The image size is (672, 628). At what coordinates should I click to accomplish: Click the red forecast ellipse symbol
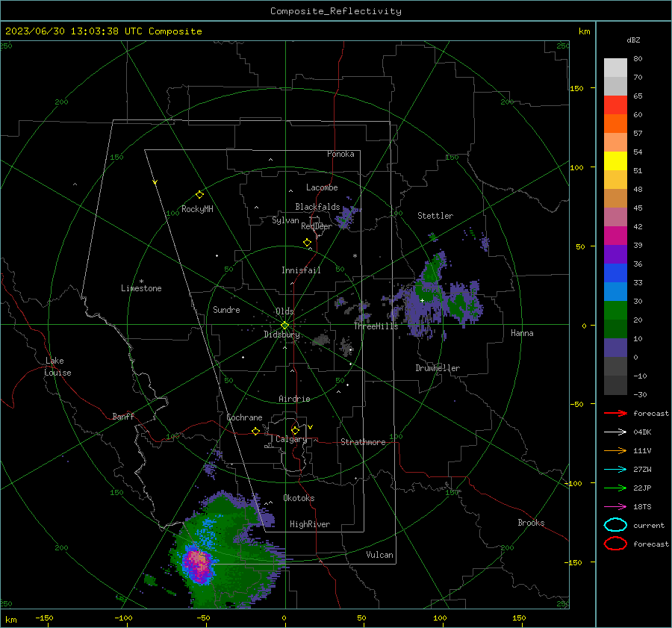615,544
